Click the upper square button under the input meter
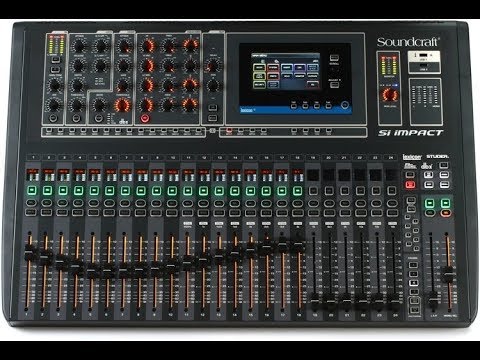The width and height of the screenshot is (480, 360). (x=56, y=60)
